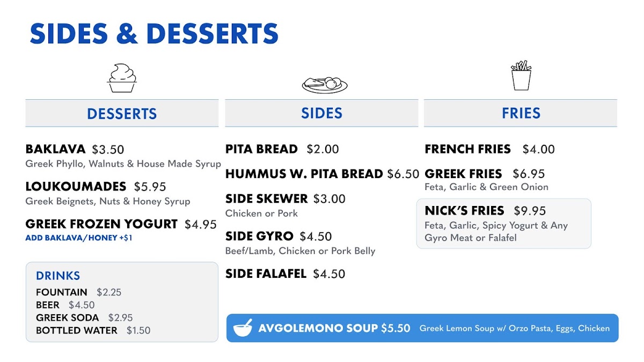644x362 pixels.
Task: Click the Sides & Desserts title
Action: (x=154, y=34)
